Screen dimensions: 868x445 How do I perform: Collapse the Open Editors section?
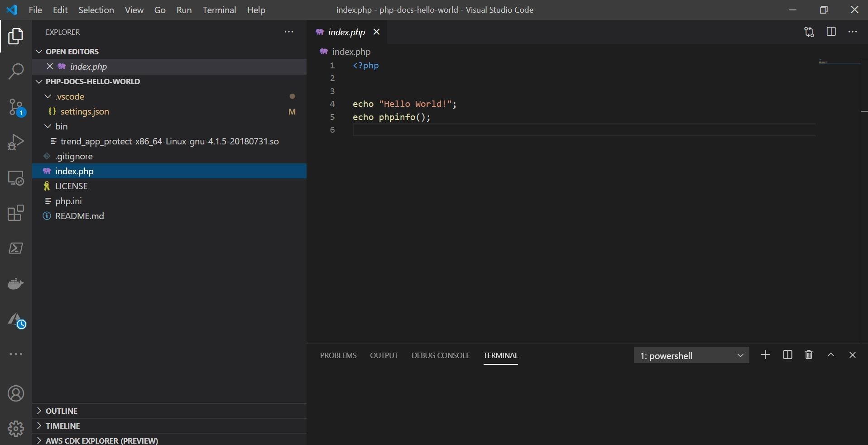coord(39,52)
